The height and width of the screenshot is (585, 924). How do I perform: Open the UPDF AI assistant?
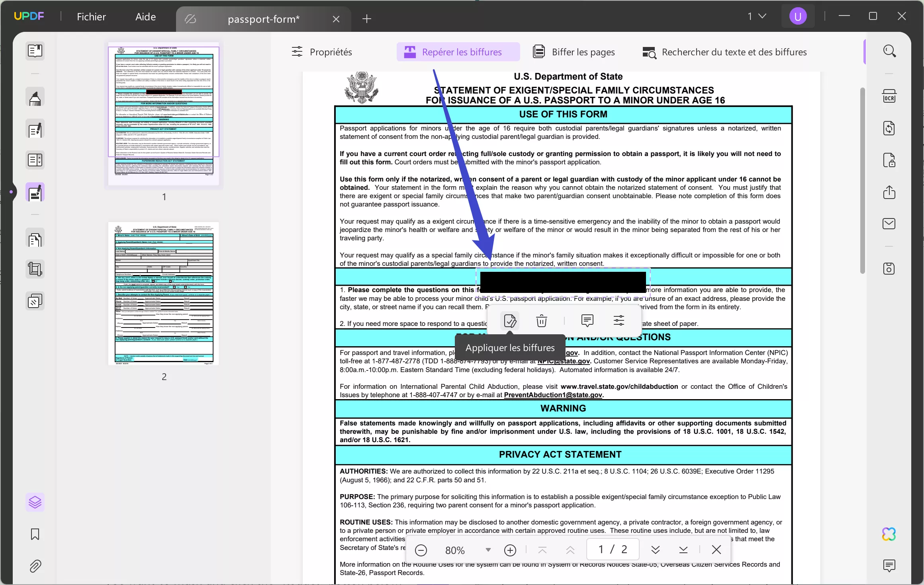click(x=889, y=534)
